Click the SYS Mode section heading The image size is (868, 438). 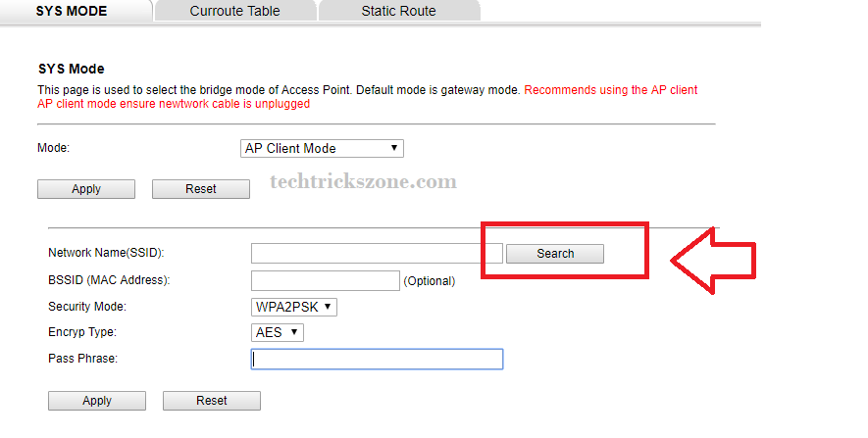71,70
